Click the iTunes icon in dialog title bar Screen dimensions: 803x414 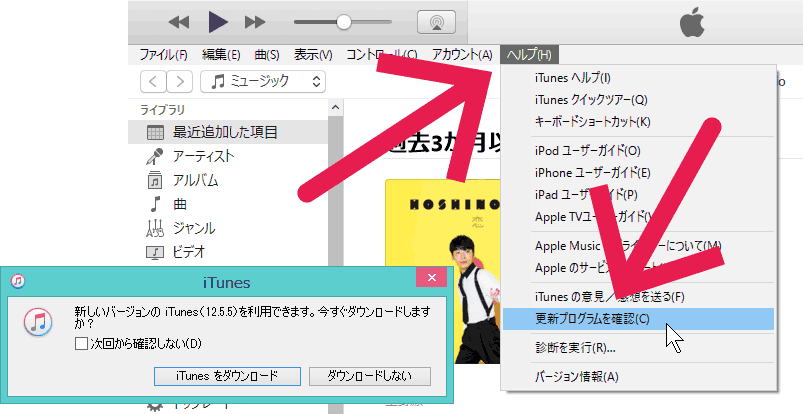[18, 281]
